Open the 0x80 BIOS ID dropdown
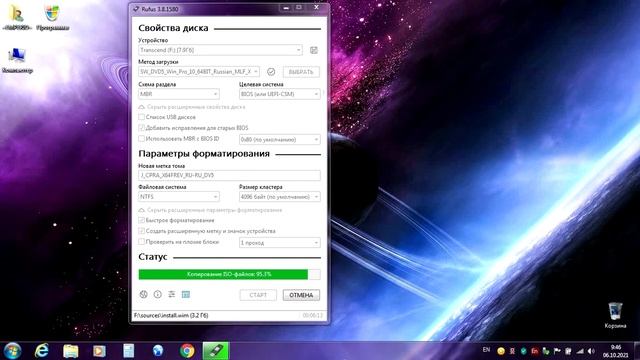 (280, 140)
